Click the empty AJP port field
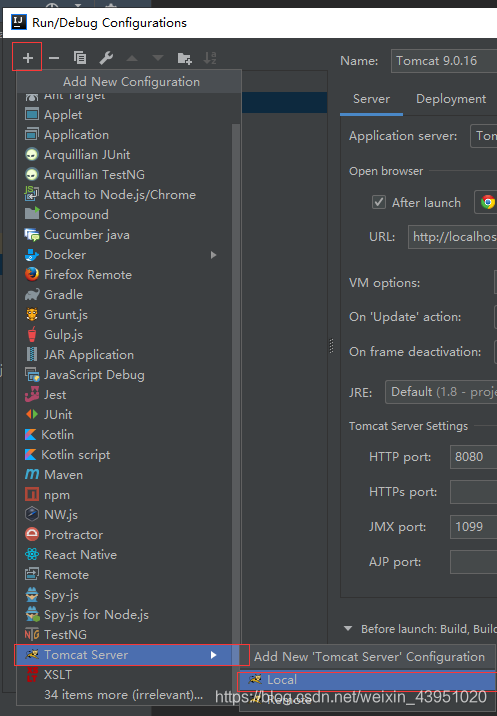 474,562
